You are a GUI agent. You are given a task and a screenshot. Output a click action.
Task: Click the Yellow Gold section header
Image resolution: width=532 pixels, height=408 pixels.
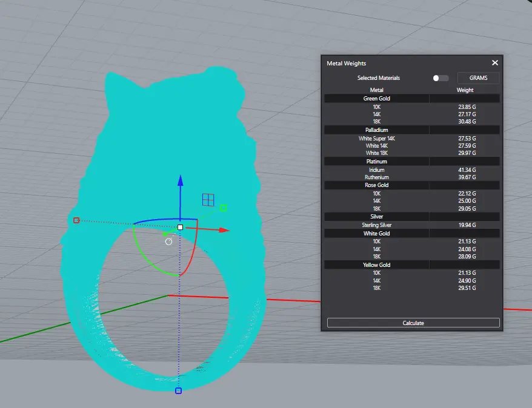376,265
